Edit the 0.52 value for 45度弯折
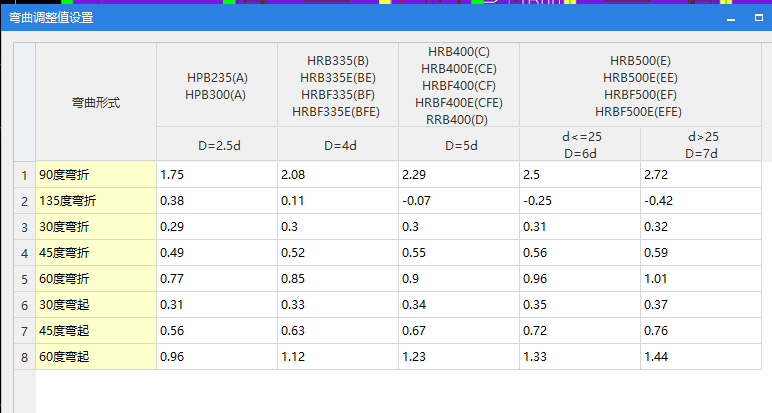The height and width of the screenshot is (413, 772). pyautogui.click(x=338, y=253)
